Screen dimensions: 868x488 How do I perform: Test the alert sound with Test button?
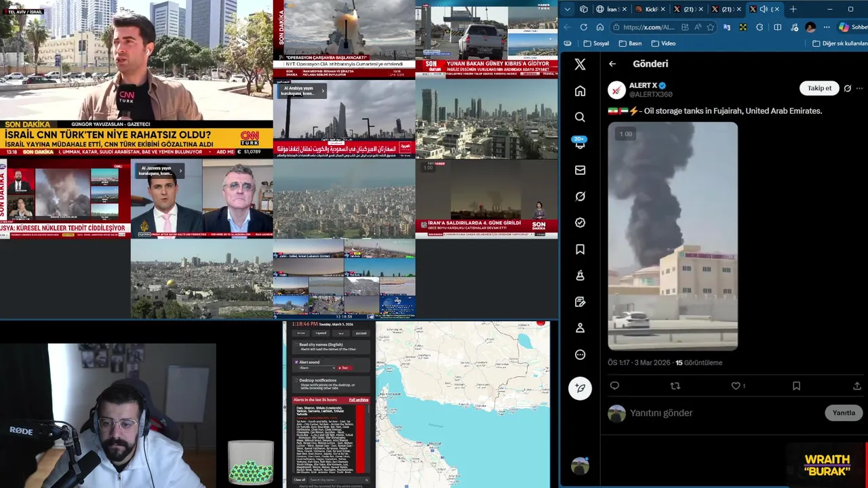point(345,368)
